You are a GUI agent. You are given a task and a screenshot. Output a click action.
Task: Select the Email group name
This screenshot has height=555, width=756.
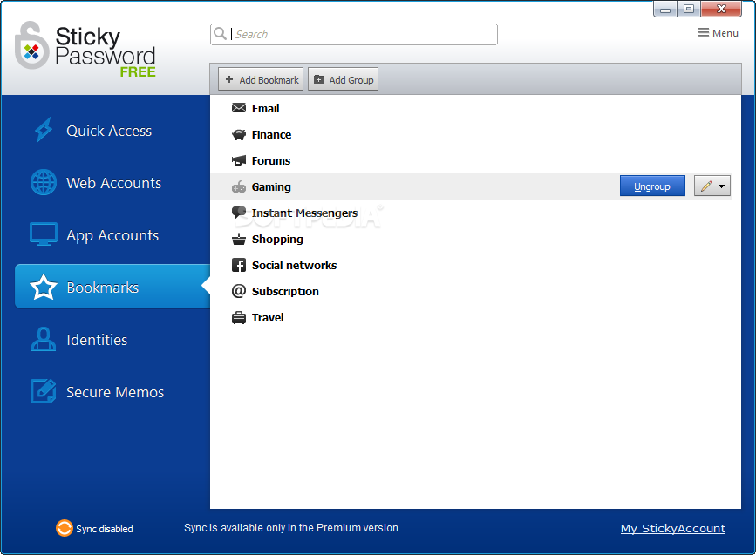click(x=265, y=108)
